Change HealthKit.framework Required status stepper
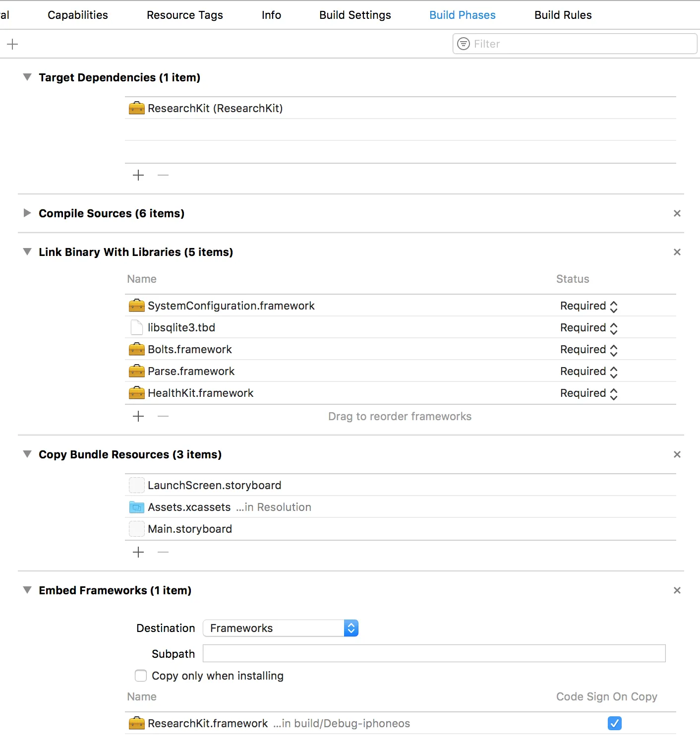This screenshot has height=755, width=700. coord(613,393)
